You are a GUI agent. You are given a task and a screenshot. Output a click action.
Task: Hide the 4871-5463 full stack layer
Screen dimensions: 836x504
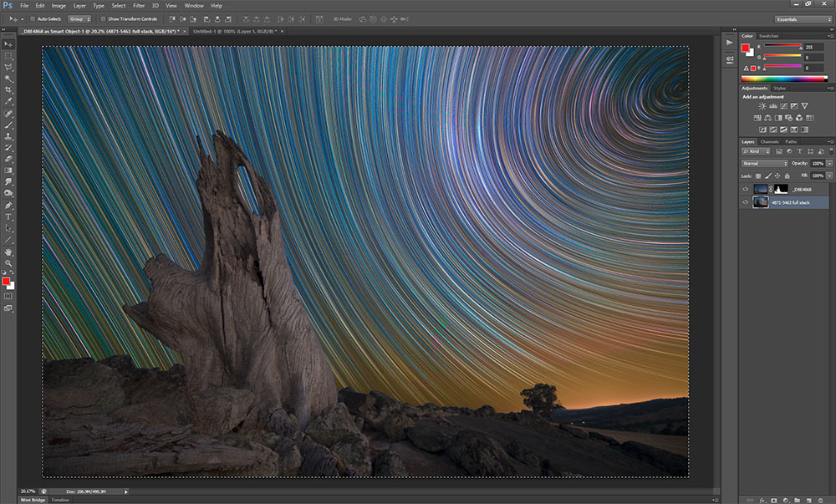(746, 202)
